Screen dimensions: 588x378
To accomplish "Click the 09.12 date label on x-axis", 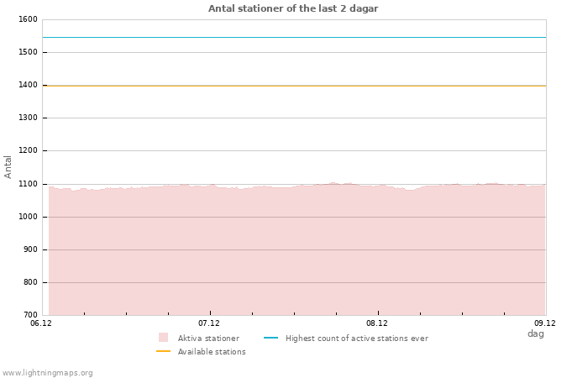I will tap(545, 323).
